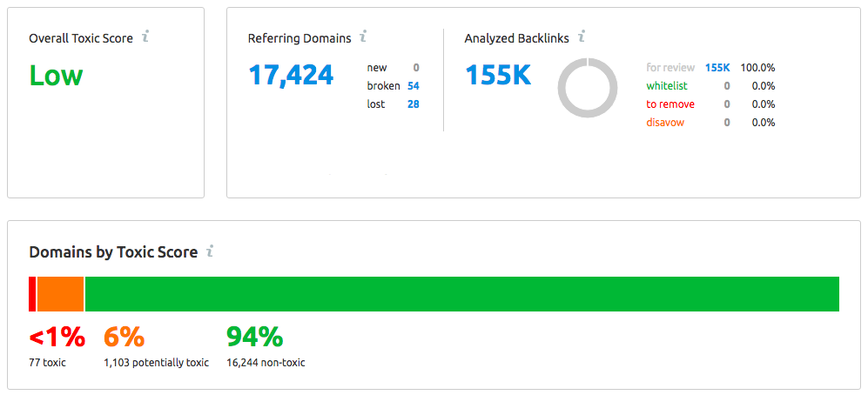The height and width of the screenshot is (395, 868).
Task: Click info icon next to Referring Domains
Action: [x=363, y=37]
